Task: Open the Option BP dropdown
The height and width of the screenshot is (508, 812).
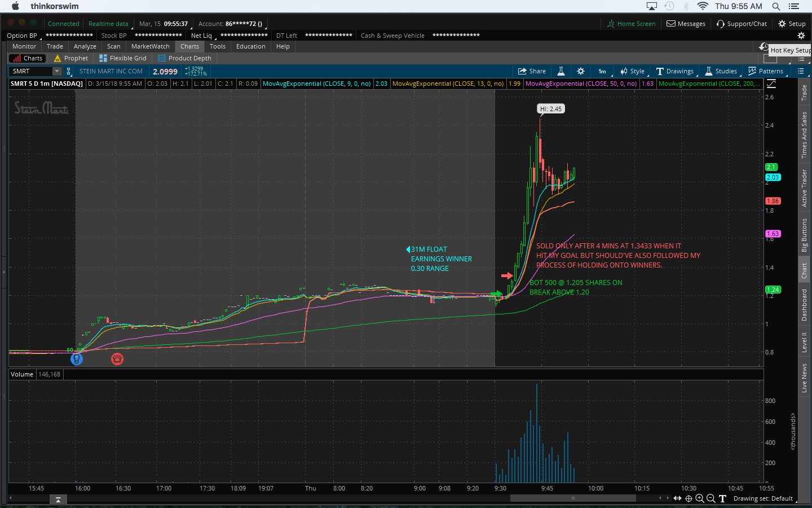Action: (24, 36)
